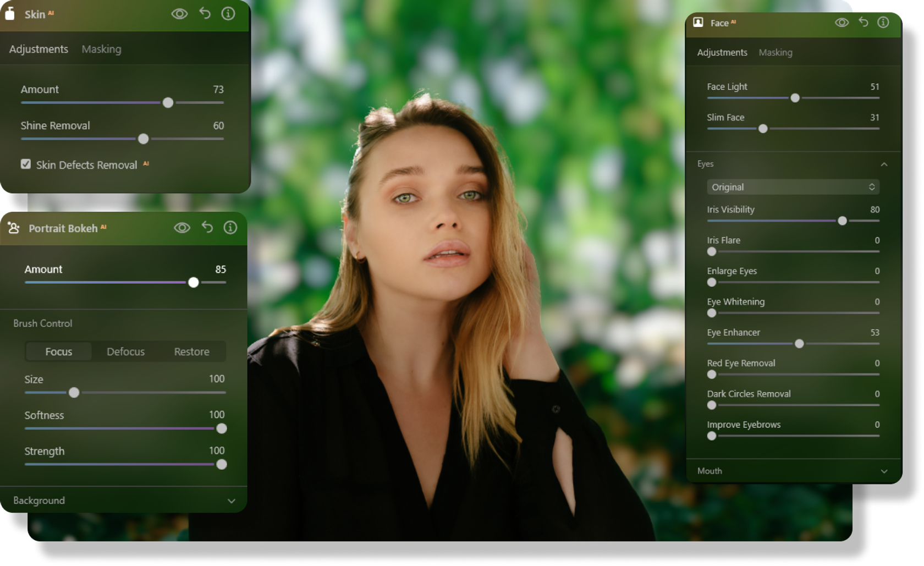The height and width of the screenshot is (566, 924).
Task: Click the Face panel portrait icon
Action: 698,22
